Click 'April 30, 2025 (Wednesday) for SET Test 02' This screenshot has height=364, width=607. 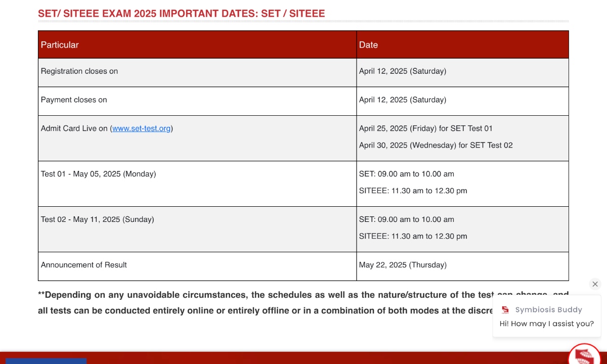click(x=436, y=145)
